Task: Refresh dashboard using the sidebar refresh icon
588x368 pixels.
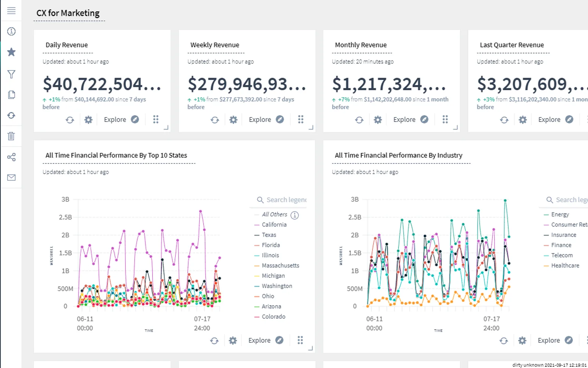Action: (11, 116)
